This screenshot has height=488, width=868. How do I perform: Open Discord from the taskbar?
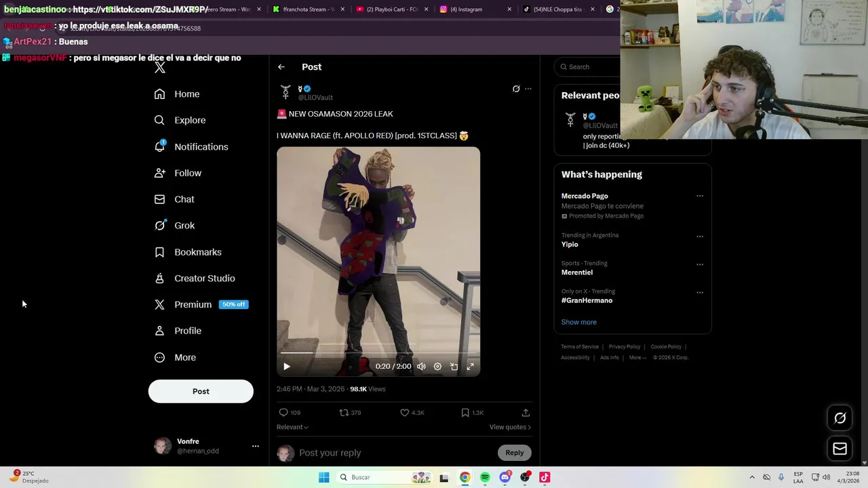coord(505,477)
